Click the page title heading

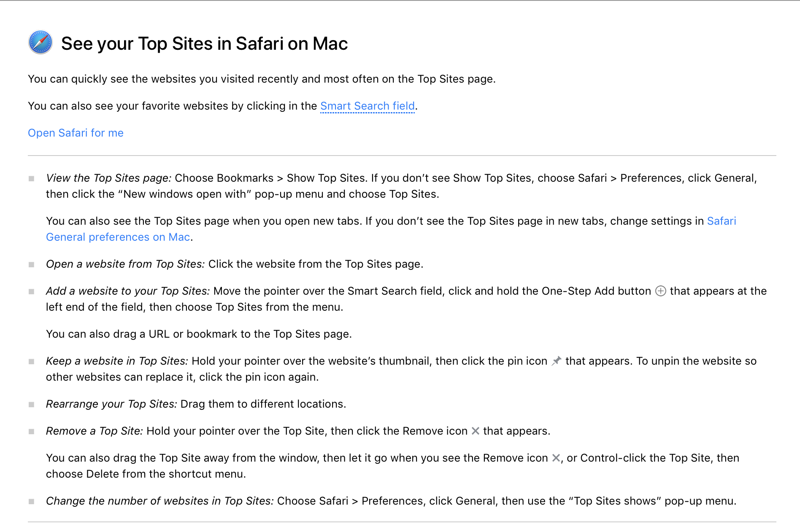pyautogui.click(x=204, y=43)
